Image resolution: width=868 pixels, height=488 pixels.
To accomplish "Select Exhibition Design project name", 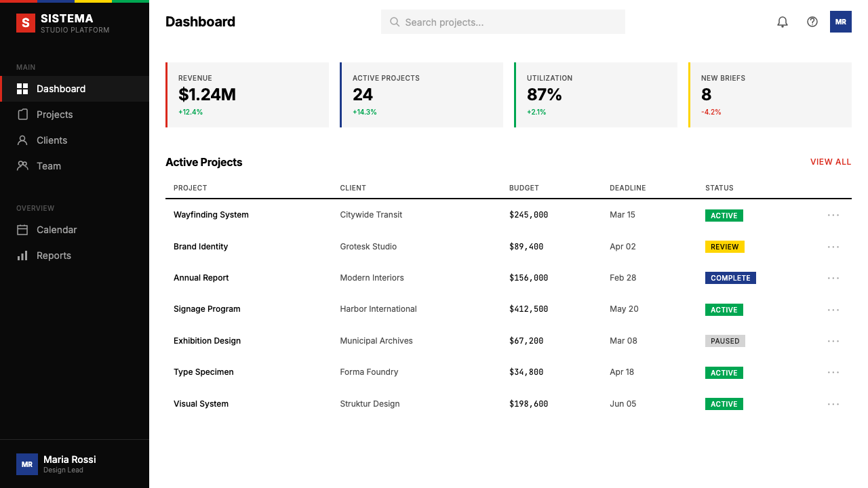I will [208, 341].
